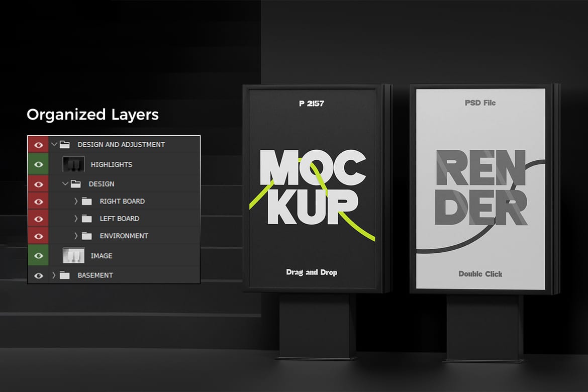The height and width of the screenshot is (392, 588).
Task: Select the 'RIGHT BOARD' group name
Action: point(122,201)
